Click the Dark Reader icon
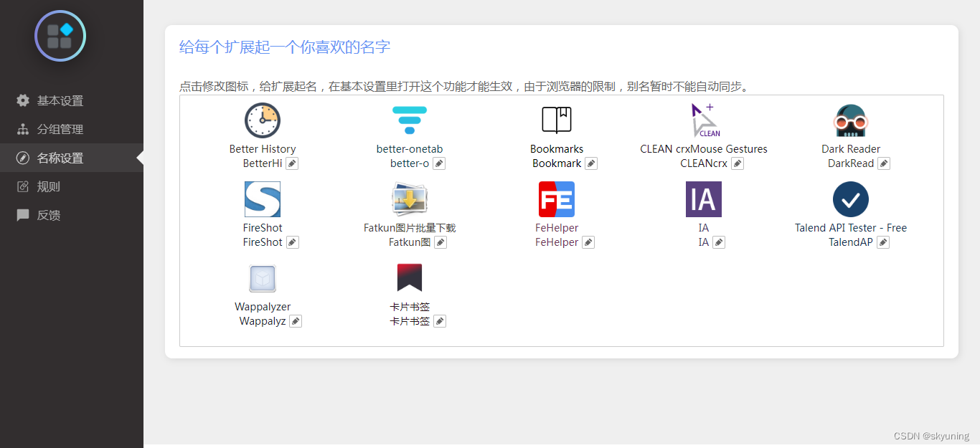This screenshot has height=448, width=980. tap(851, 120)
